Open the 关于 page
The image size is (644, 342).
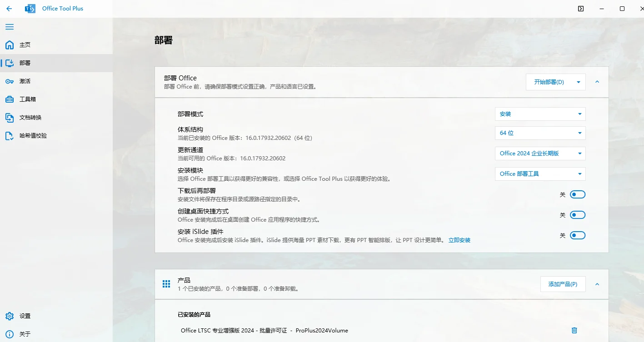pyautogui.click(x=25, y=334)
